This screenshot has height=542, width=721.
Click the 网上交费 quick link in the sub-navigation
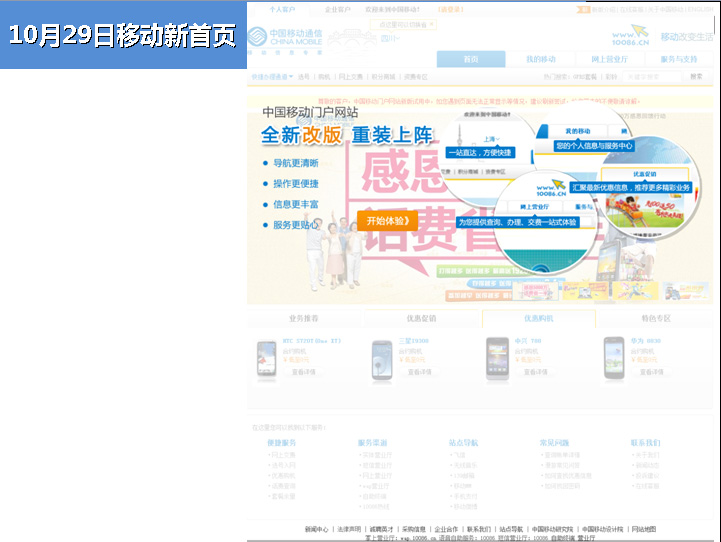(351, 77)
